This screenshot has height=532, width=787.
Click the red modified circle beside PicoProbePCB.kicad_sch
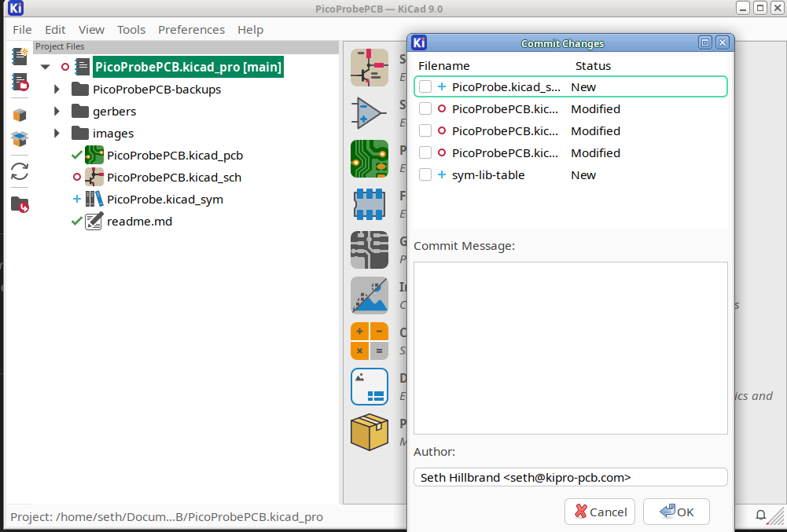77,177
